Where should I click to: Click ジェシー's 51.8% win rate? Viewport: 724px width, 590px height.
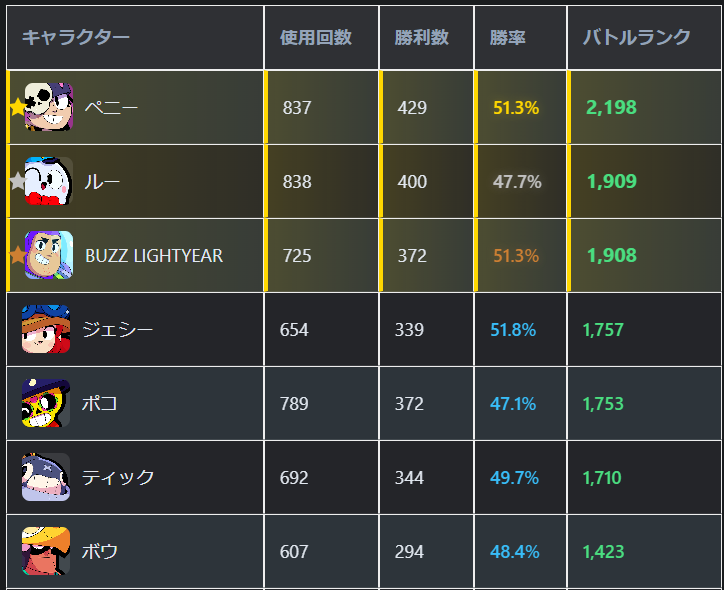[x=513, y=329]
